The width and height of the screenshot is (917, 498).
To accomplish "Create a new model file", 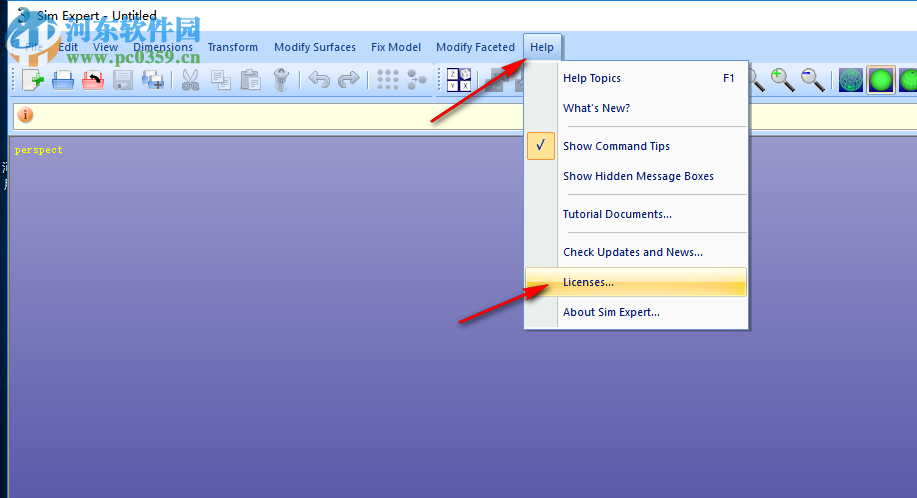I will [33, 79].
